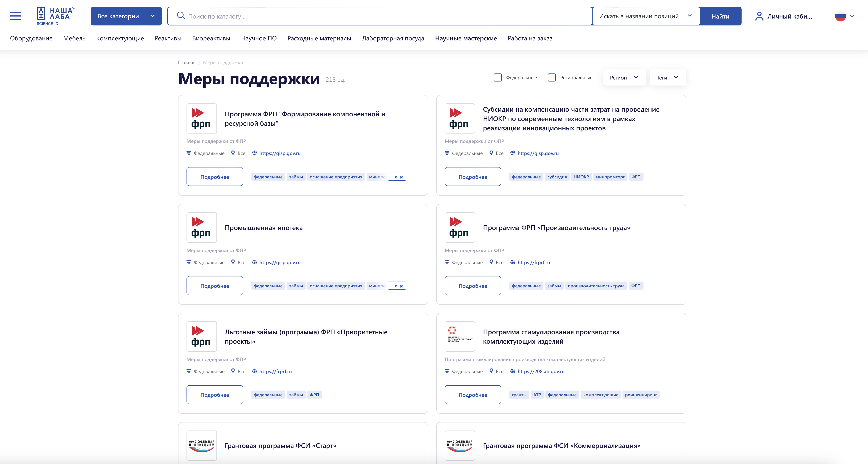
Task: Click Подробнее in Формирование компонентной базы card
Action: coord(215,177)
